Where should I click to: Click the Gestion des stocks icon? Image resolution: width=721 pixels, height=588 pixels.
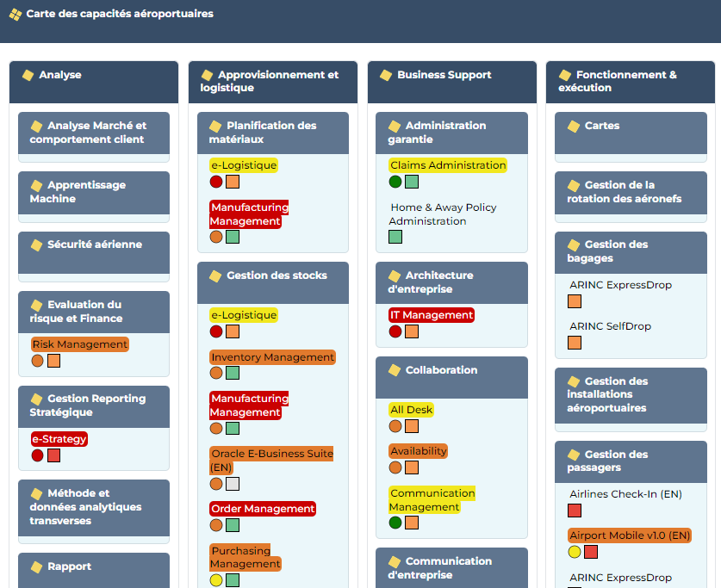point(215,275)
